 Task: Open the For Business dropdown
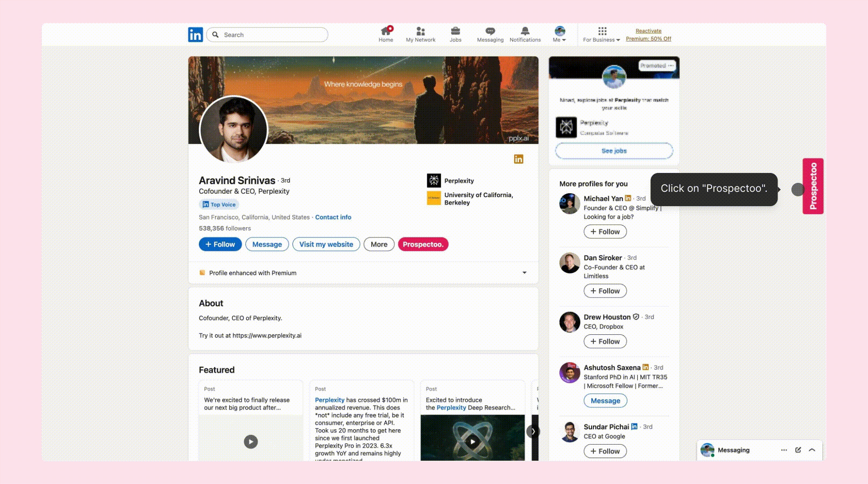(602, 35)
